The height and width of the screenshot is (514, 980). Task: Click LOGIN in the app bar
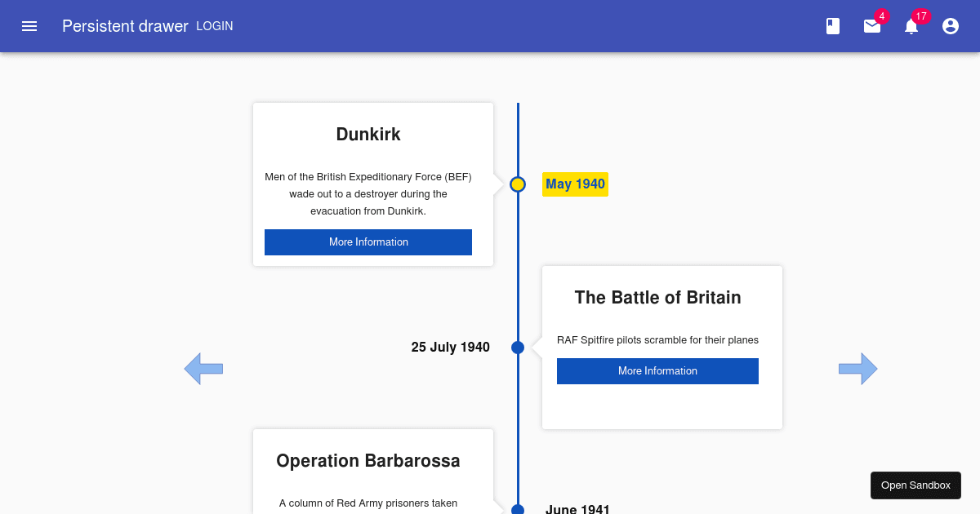214,25
